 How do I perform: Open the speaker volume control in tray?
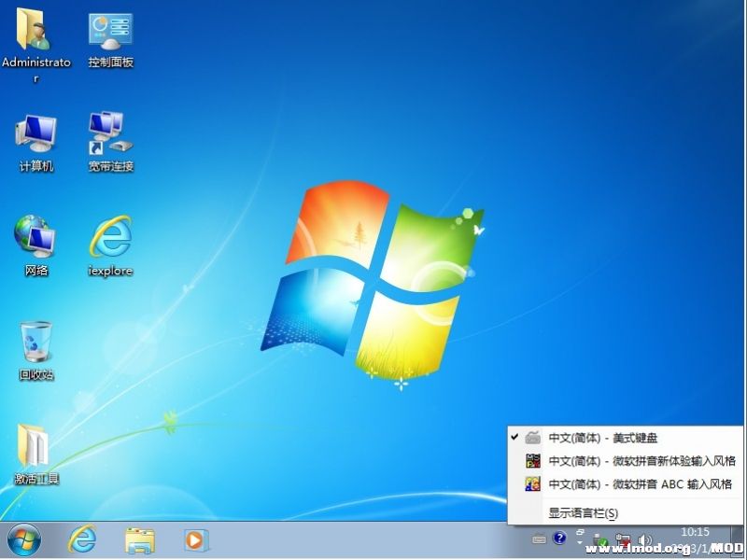[644, 541]
